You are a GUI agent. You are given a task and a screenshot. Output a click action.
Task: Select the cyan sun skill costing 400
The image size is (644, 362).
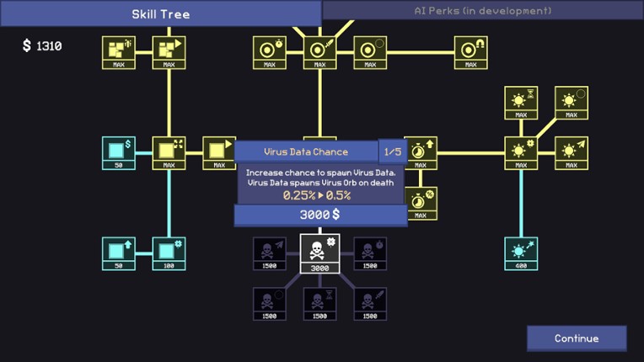point(520,253)
